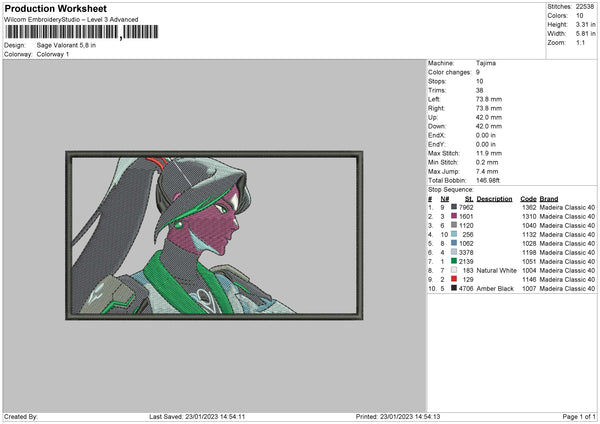This screenshot has height=424, width=600.
Task: Click the Trims value '38'
Action: [479, 90]
